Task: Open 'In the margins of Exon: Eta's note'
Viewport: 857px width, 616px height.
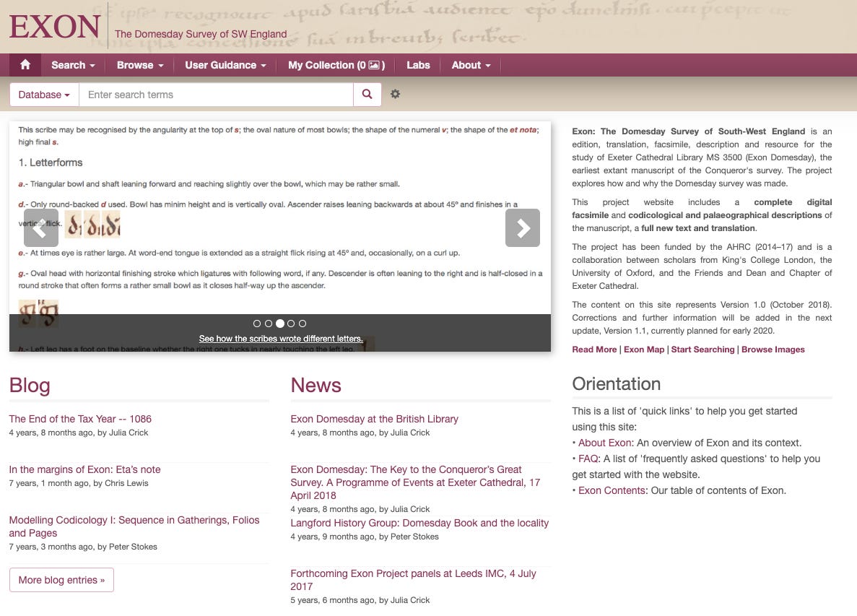Action: pyautogui.click(x=84, y=469)
